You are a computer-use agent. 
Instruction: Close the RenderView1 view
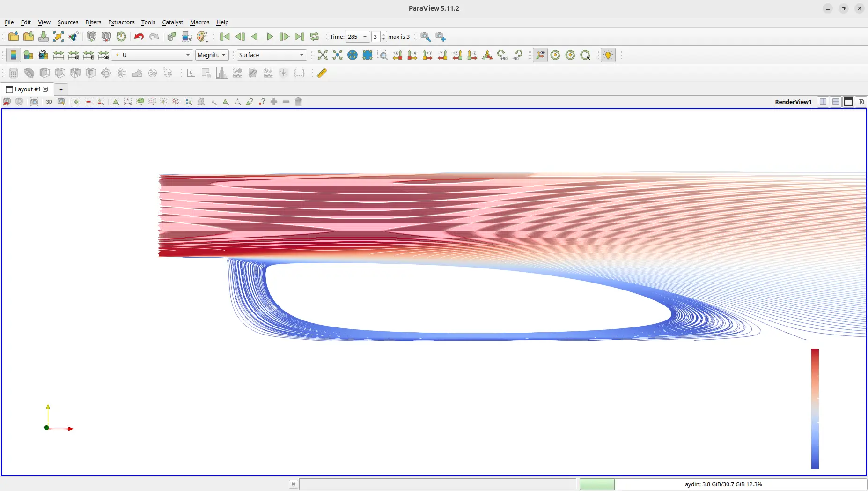click(861, 102)
